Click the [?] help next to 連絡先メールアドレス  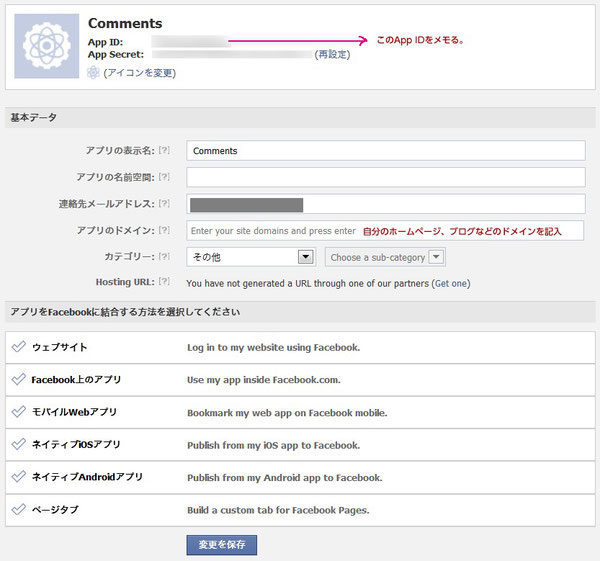164,203
